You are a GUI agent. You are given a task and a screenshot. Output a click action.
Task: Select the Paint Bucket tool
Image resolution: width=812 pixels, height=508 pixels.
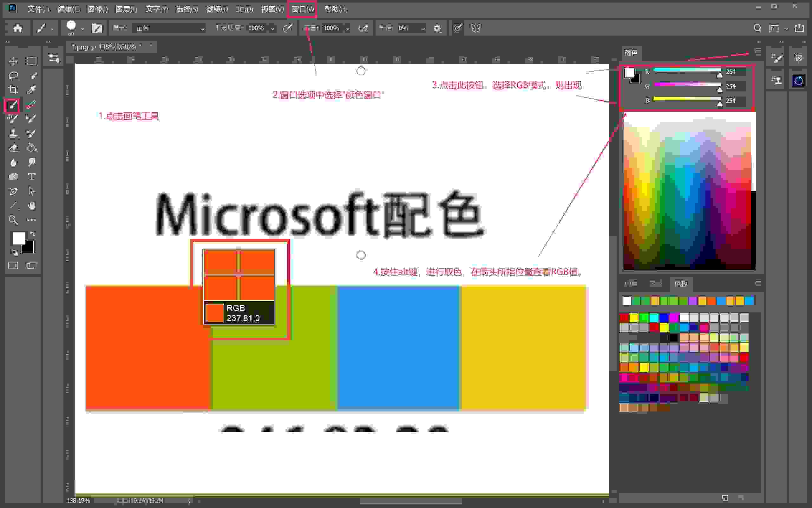[31, 148]
